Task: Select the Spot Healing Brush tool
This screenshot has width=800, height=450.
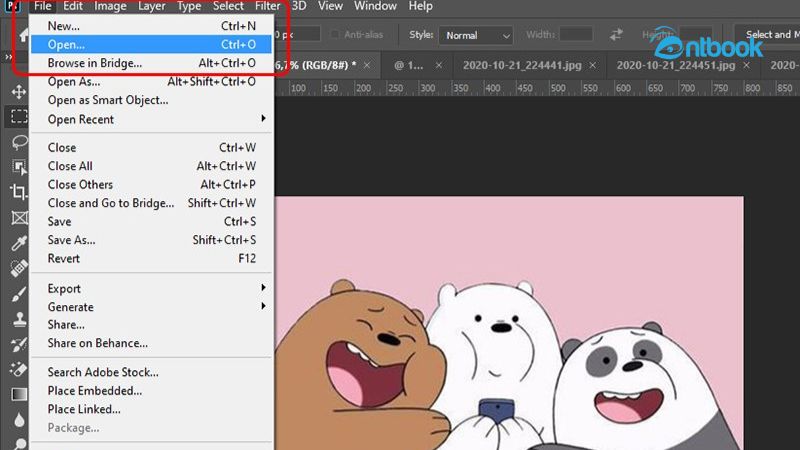Action: click(19, 268)
